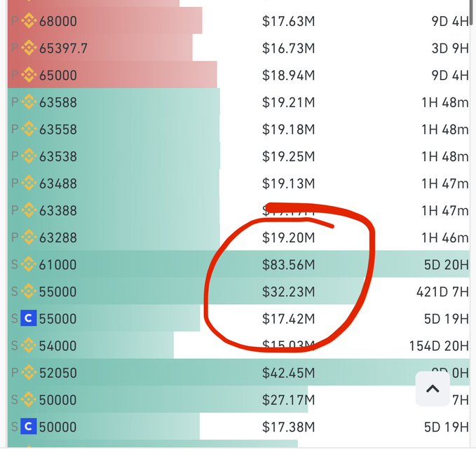Click the Binance icon in the $32.23M row
This screenshot has width=476, height=452.
[29, 291]
